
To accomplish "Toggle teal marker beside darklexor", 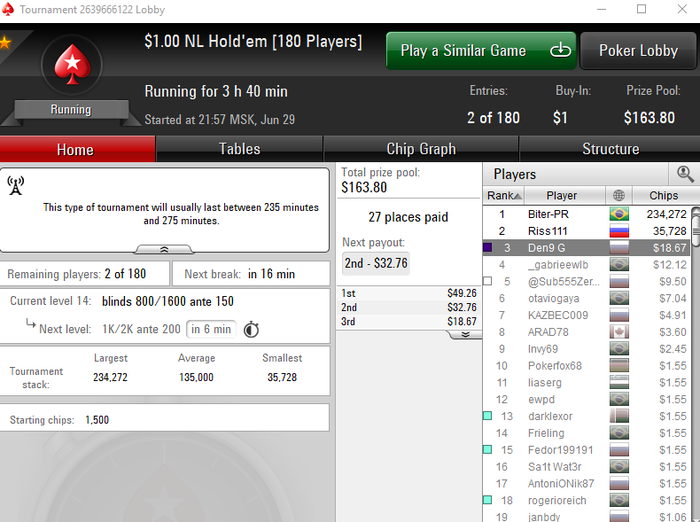I will pyautogui.click(x=488, y=416).
